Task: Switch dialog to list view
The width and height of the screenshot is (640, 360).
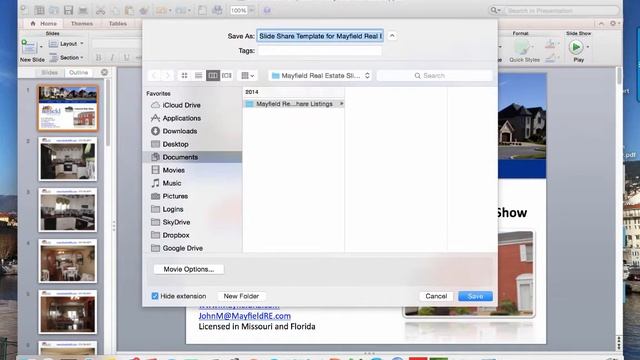Action: (198, 76)
